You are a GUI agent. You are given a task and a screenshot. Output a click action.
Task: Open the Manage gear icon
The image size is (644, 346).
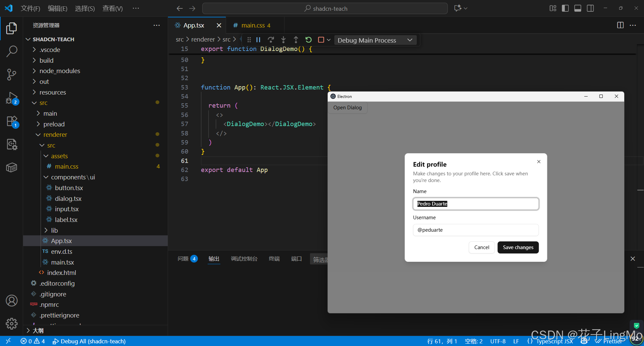[x=11, y=324]
